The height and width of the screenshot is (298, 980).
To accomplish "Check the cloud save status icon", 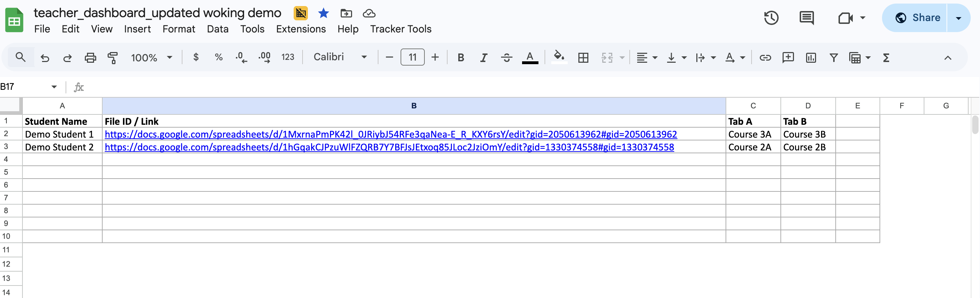I will tap(369, 13).
